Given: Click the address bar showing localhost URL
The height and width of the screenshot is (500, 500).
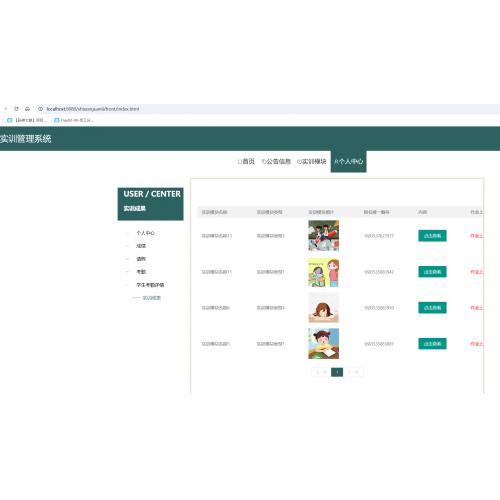Looking at the screenshot, I should click(x=267, y=109).
